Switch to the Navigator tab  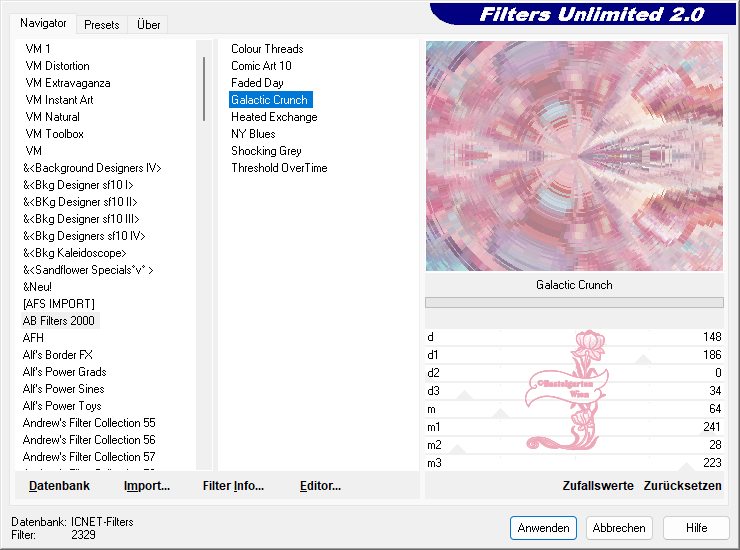(43, 23)
